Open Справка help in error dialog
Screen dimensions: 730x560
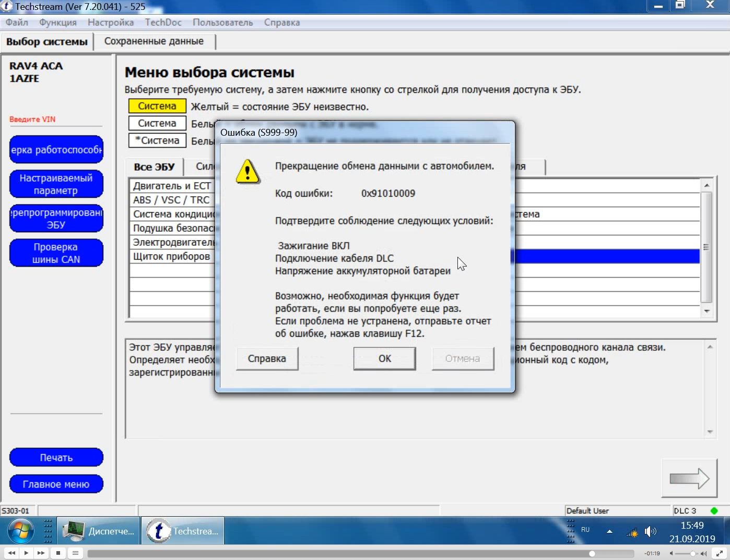(x=267, y=359)
